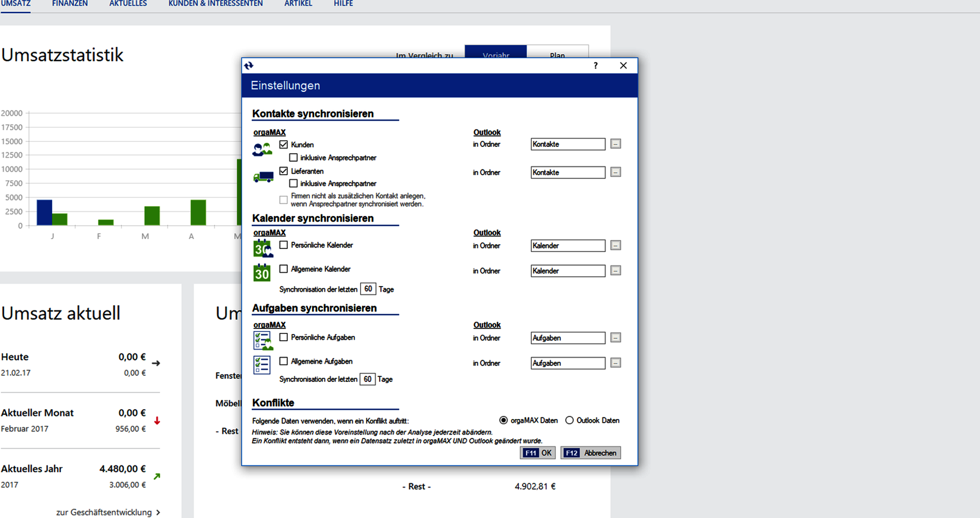Click the Lieferanten truck icon
The image size is (980, 518).
point(263,177)
